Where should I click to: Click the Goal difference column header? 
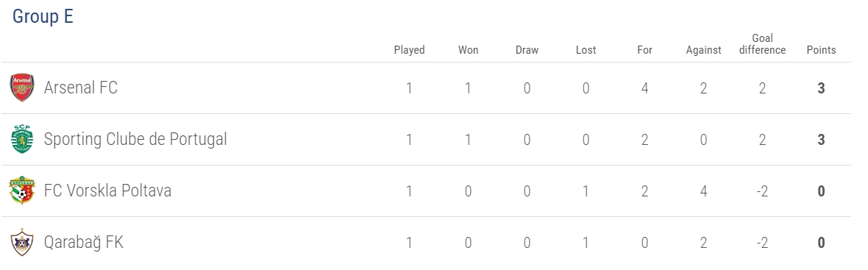[762, 44]
